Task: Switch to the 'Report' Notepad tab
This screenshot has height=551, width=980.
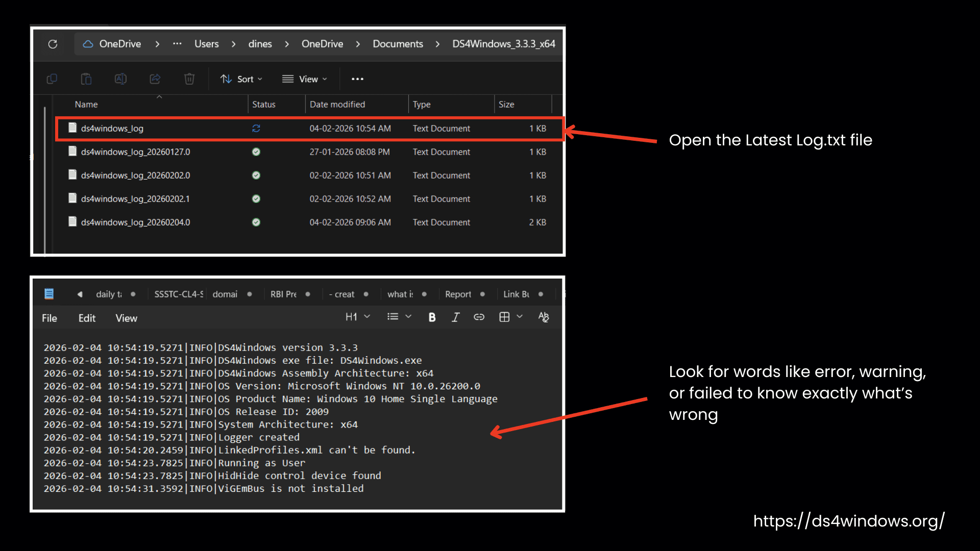Action: point(458,294)
